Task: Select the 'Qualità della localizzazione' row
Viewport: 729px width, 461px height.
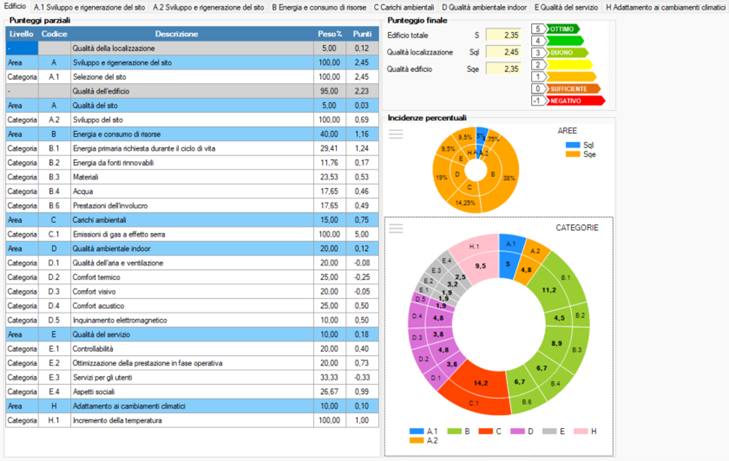Action: [x=192, y=48]
